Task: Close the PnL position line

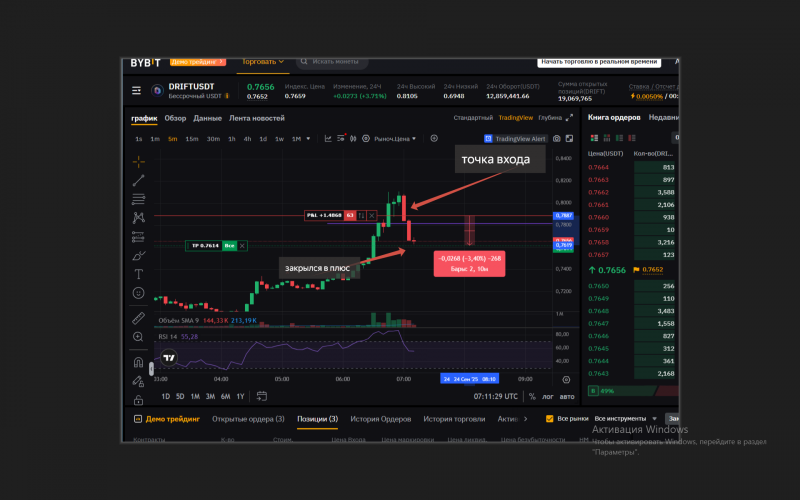Action: click(372, 215)
